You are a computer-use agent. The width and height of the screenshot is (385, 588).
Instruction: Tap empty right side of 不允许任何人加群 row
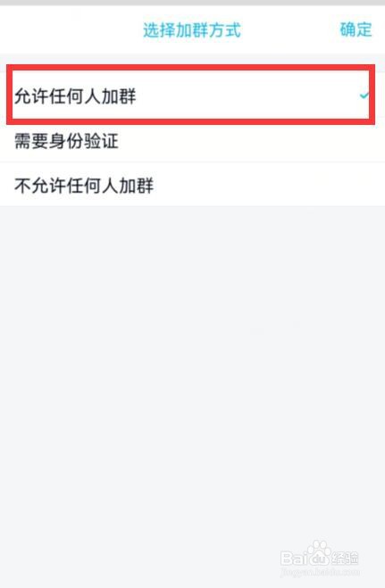pos(270,185)
